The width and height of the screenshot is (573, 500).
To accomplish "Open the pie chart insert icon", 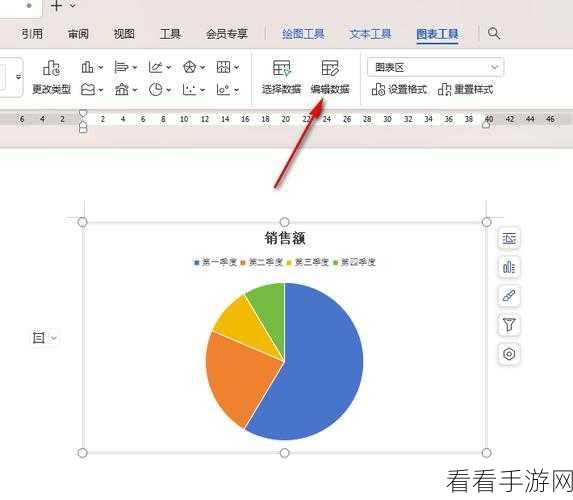I will tap(156, 89).
